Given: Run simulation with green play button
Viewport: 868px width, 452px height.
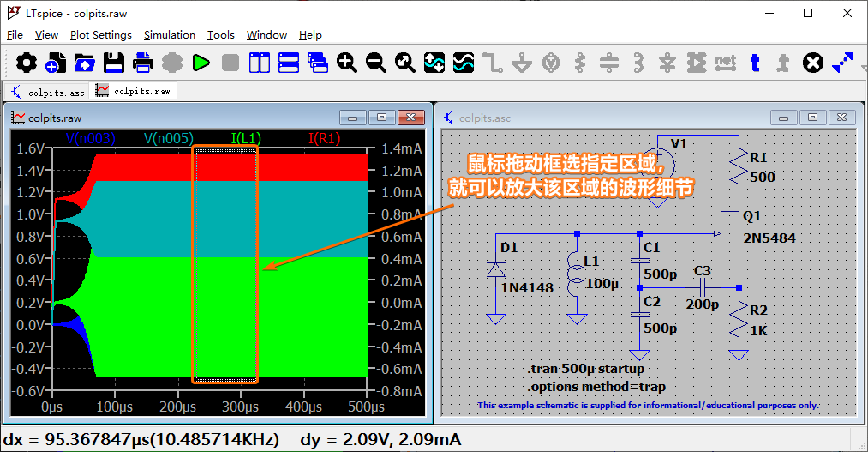Looking at the screenshot, I should (x=201, y=63).
